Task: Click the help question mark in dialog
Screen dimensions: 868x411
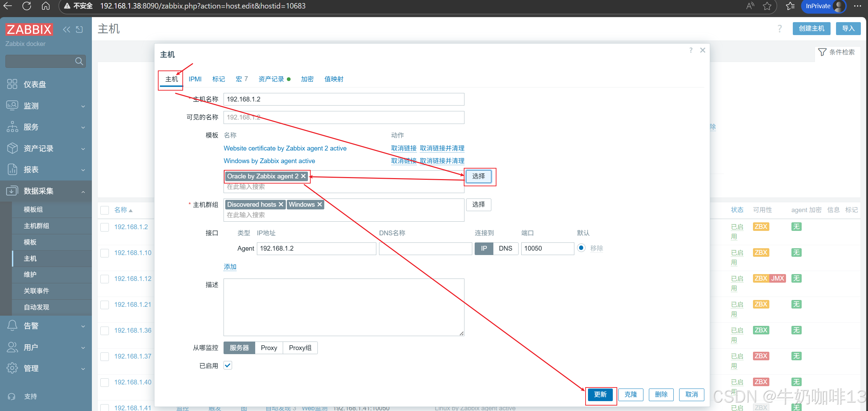Action: click(x=691, y=50)
